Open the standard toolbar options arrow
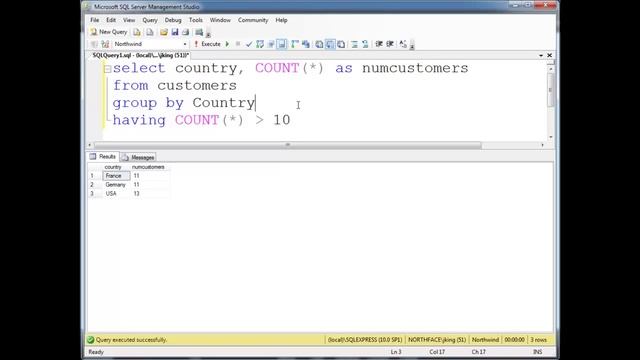 click(208, 33)
